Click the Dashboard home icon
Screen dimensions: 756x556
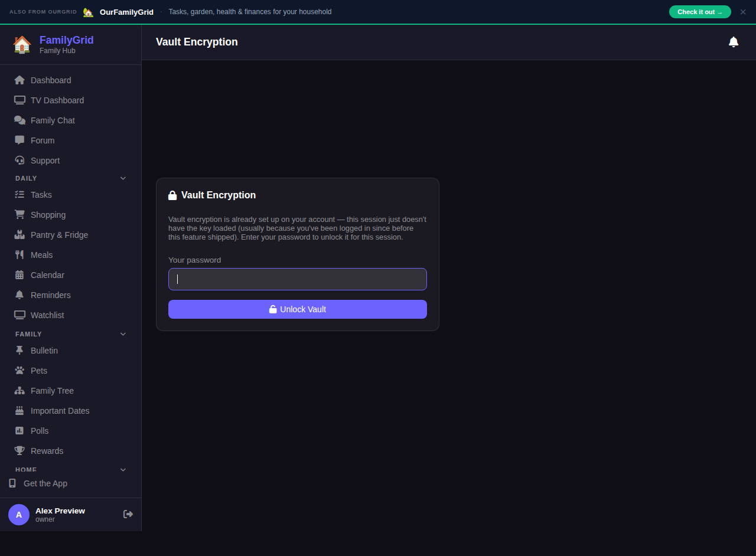tap(19, 80)
